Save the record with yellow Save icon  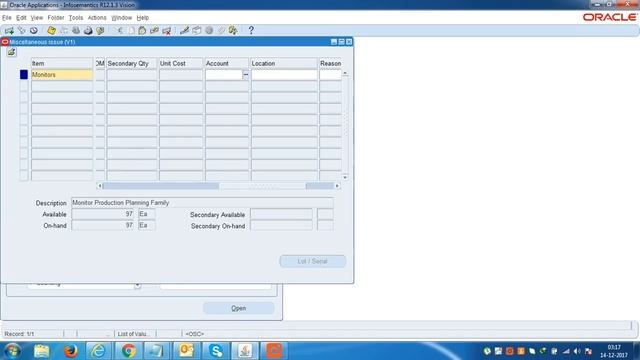51,31
